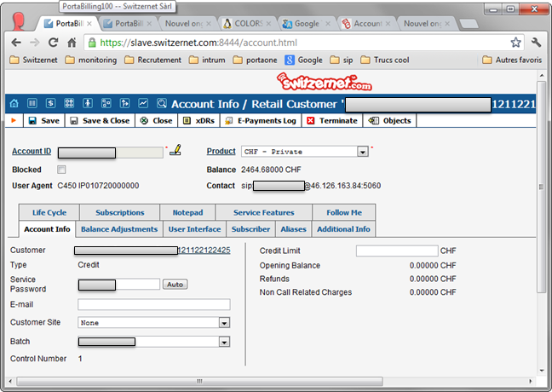This screenshot has width=552, height=392.
Task: Open the Service Features tab
Action: click(x=263, y=212)
